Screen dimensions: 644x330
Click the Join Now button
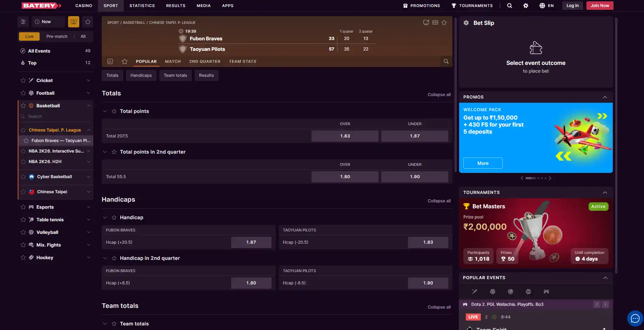point(600,6)
